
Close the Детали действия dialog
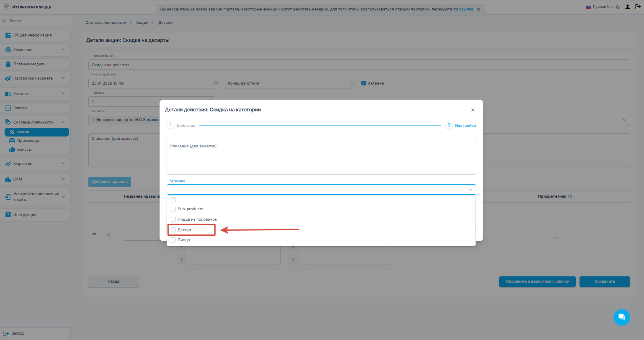(x=473, y=110)
